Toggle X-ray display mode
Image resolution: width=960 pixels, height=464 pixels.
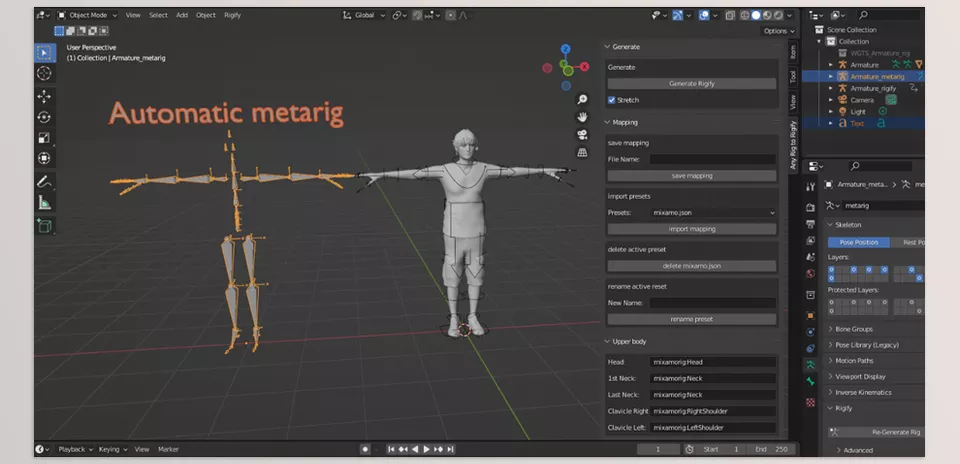(x=730, y=15)
